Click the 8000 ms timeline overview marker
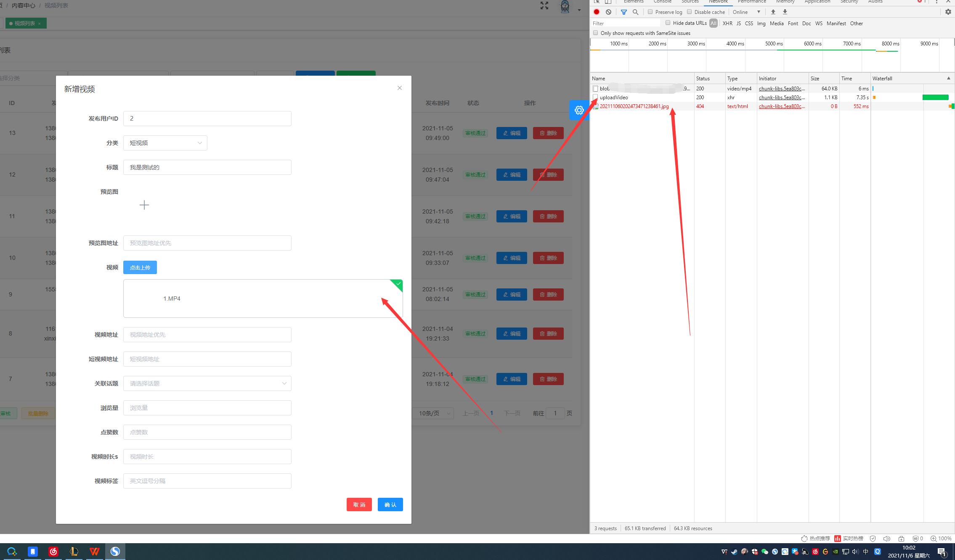Screen dimensions: 955x560 point(890,44)
